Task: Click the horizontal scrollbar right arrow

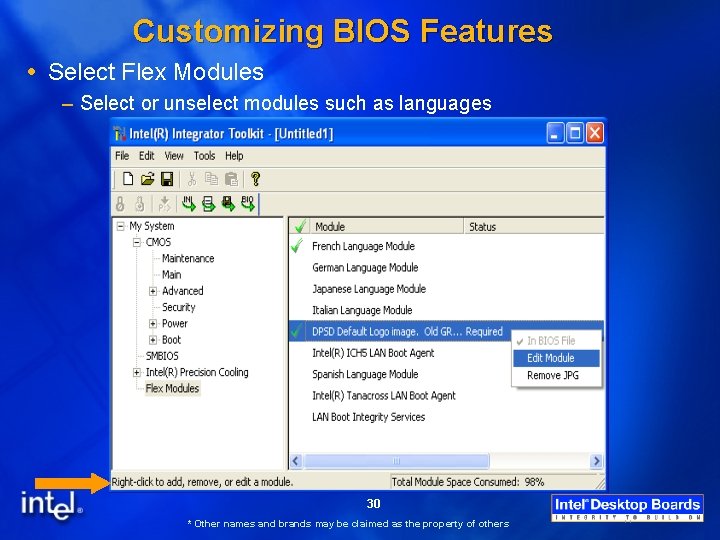Action: click(x=596, y=461)
